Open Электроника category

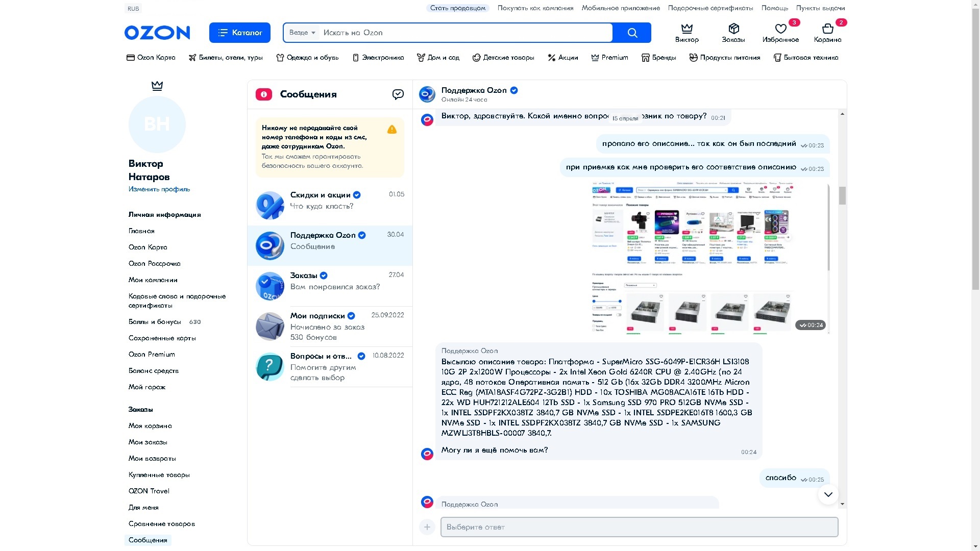point(378,58)
